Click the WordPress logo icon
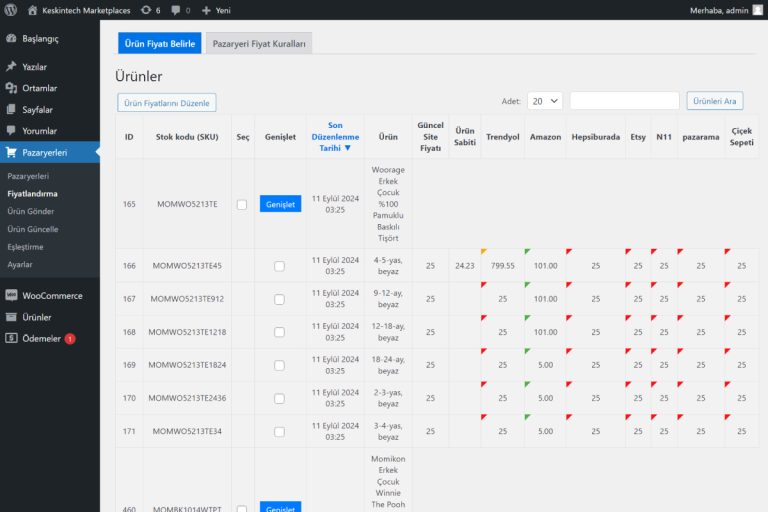The image size is (768, 512). pos(10,10)
